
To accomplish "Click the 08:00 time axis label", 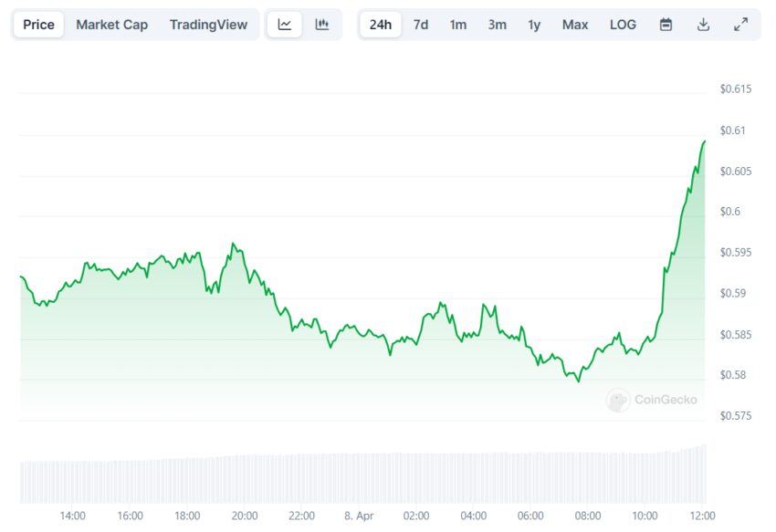I will pos(588,516).
